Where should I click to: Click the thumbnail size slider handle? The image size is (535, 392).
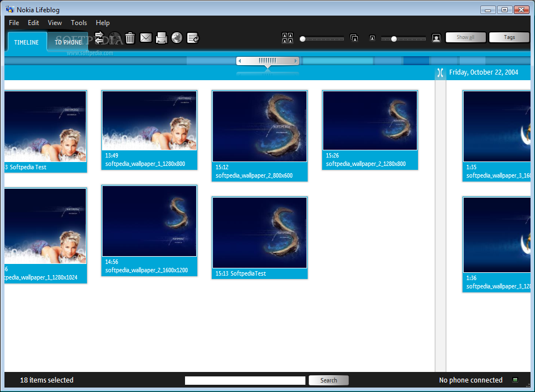click(394, 39)
